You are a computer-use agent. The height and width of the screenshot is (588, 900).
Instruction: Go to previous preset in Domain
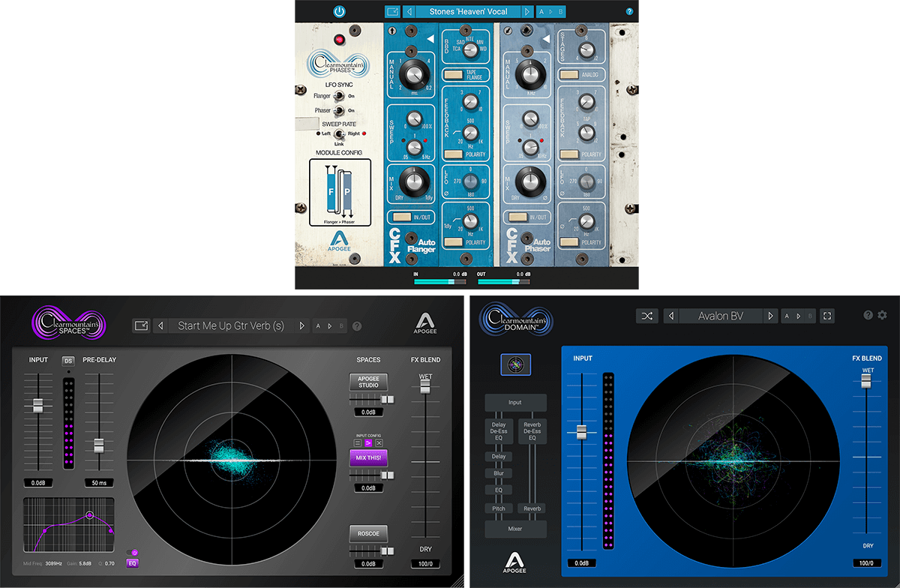(x=671, y=316)
